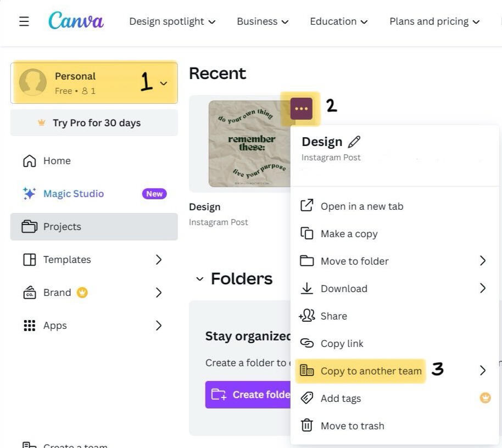Click the Brand crown badge
This screenshot has height=448, width=502.
[x=82, y=293]
